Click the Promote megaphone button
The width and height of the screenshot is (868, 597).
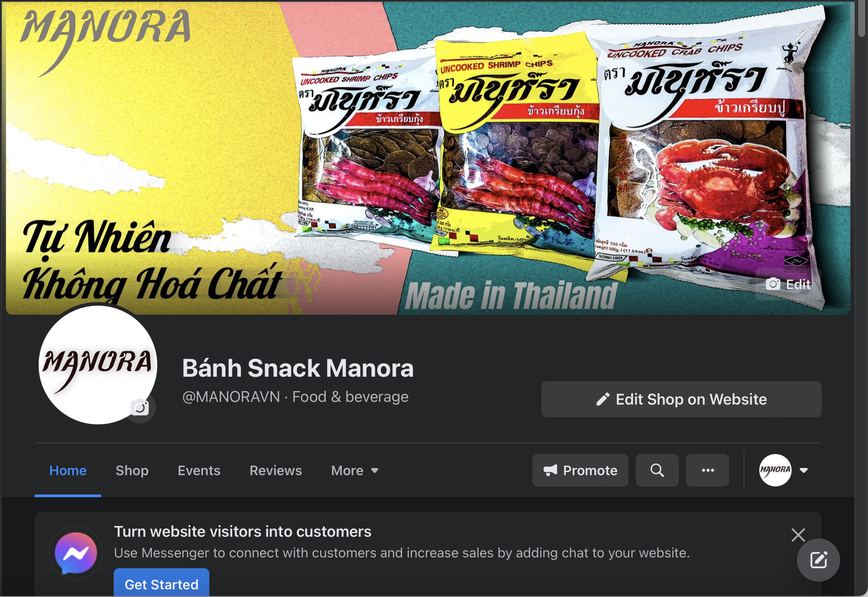tap(580, 470)
